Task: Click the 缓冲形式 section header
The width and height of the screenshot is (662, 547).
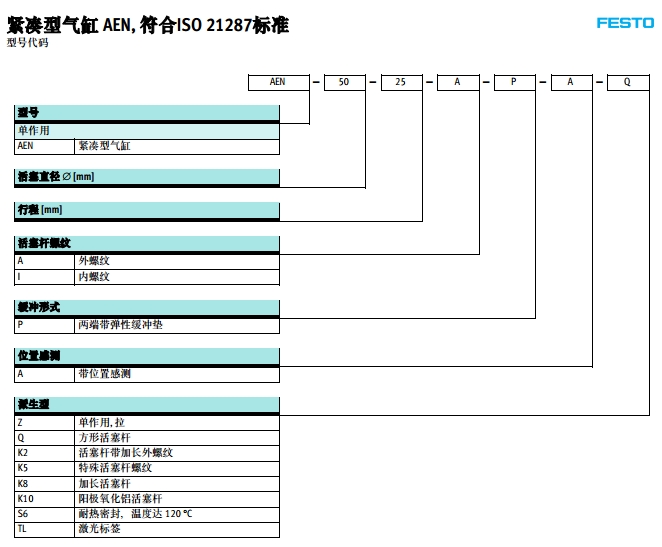Action: tap(147, 307)
